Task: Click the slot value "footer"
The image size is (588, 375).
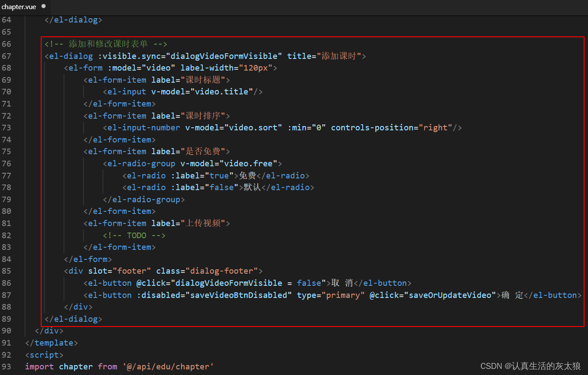Action: pos(132,271)
